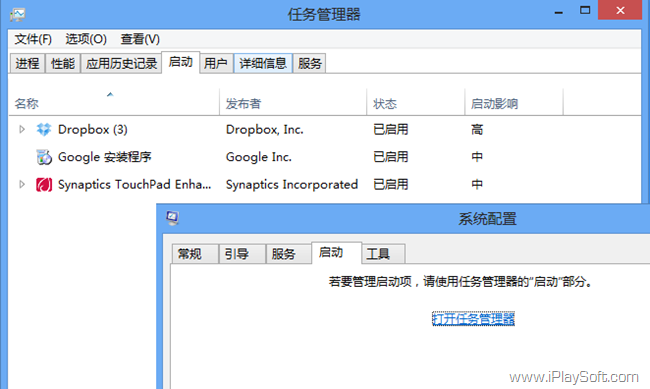Switch to the 进程 tab
650x389 pixels.
[27, 63]
